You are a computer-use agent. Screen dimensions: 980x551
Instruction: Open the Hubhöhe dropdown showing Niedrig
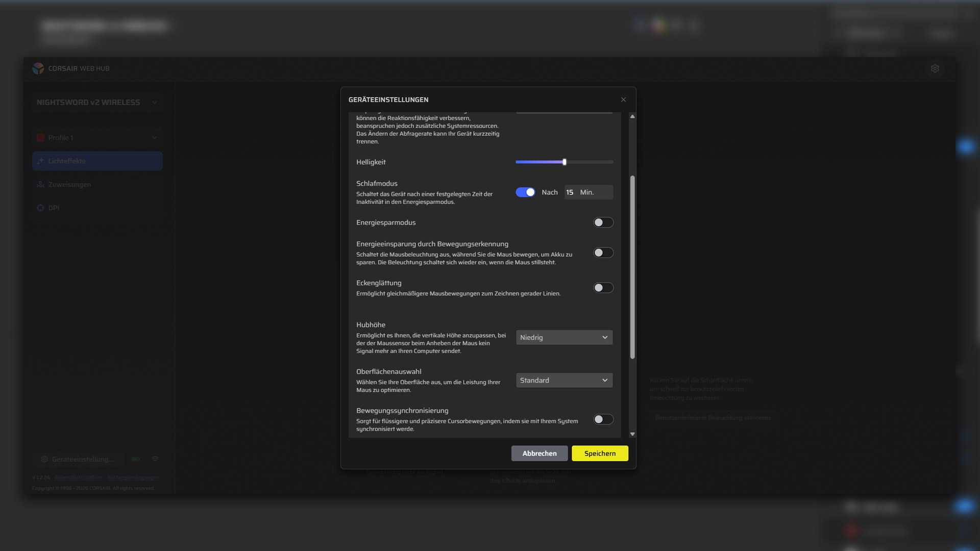(564, 337)
